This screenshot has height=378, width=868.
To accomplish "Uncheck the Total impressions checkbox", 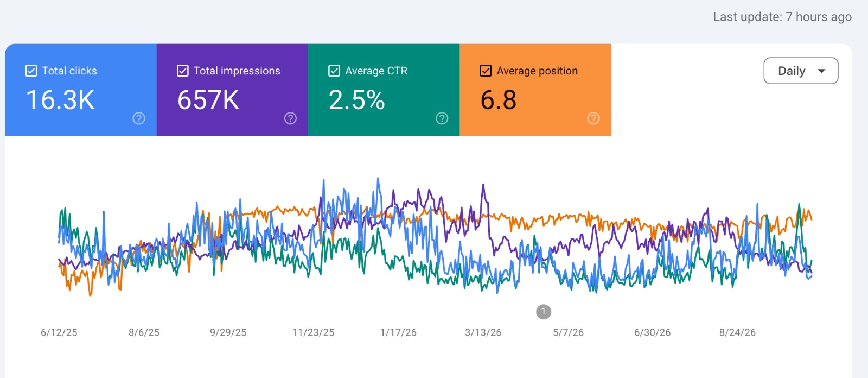I will [183, 71].
